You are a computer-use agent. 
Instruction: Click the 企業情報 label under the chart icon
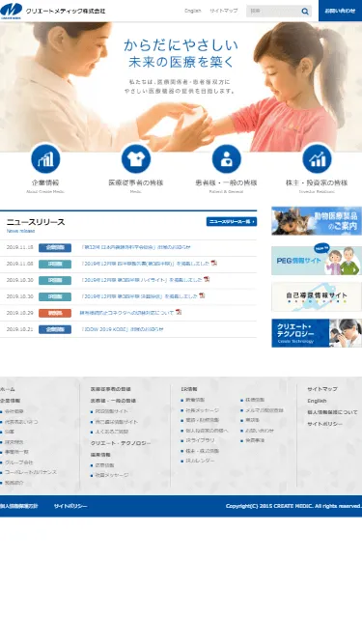pos(45,182)
